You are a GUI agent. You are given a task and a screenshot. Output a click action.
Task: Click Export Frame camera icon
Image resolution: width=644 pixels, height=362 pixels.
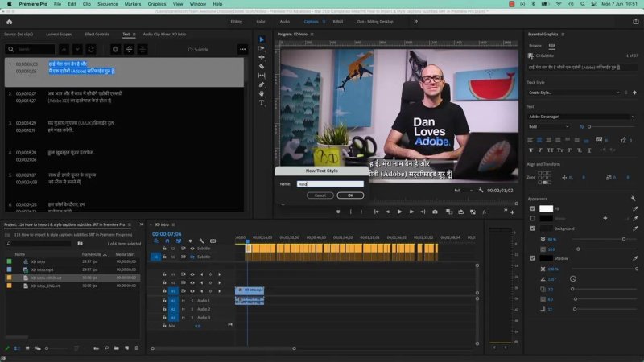[435, 212]
